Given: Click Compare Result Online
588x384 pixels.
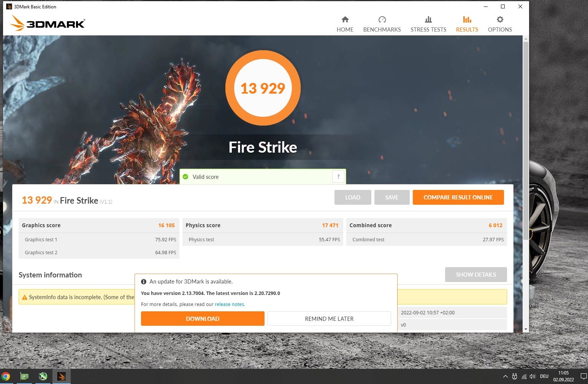Looking at the screenshot, I should pos(458,197).
